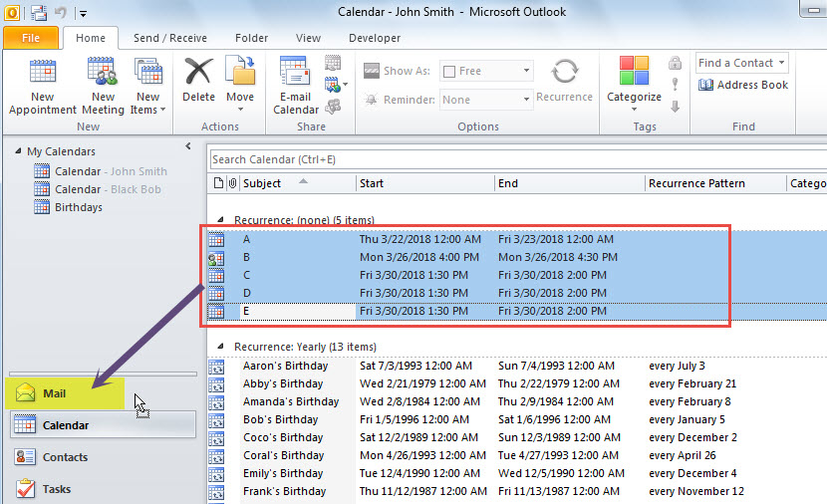The image size is (827, 504).
Task: Open the Address Book
Action: click(743, 85)
